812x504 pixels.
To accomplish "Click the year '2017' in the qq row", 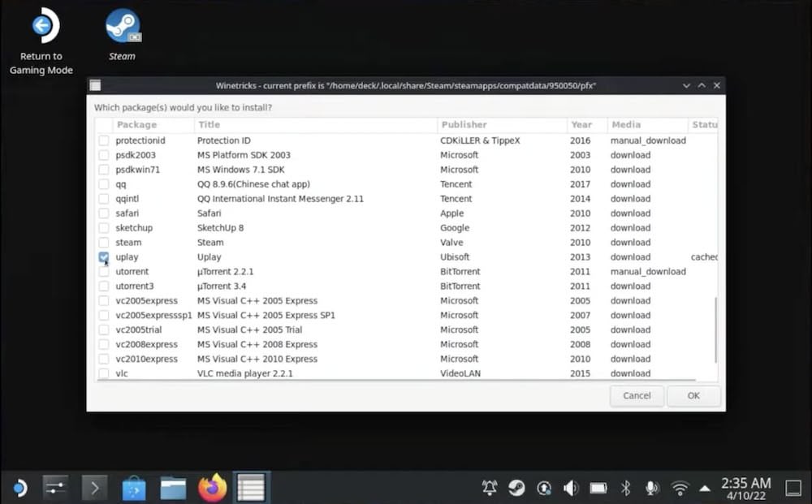I will point(580,183).
